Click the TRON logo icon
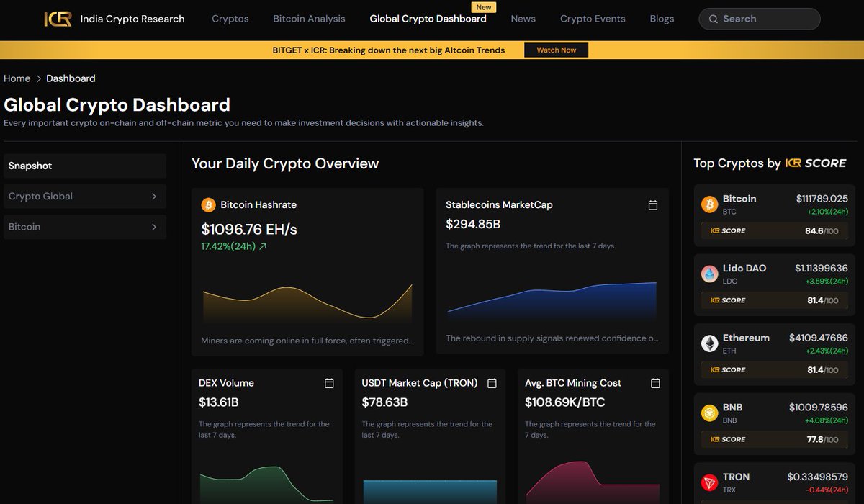The height and width of the screenshot is (504, 864). coord(710,482)
